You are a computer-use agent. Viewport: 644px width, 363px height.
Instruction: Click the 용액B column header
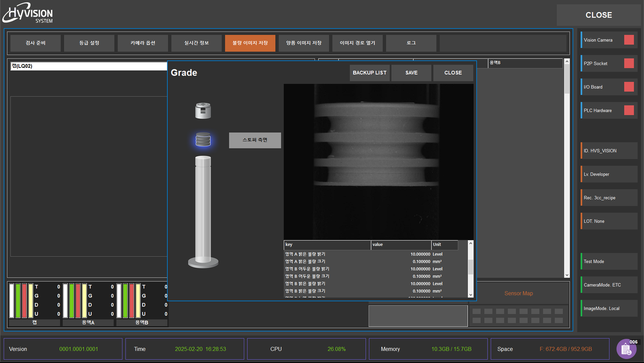click(x=525, y=63)
